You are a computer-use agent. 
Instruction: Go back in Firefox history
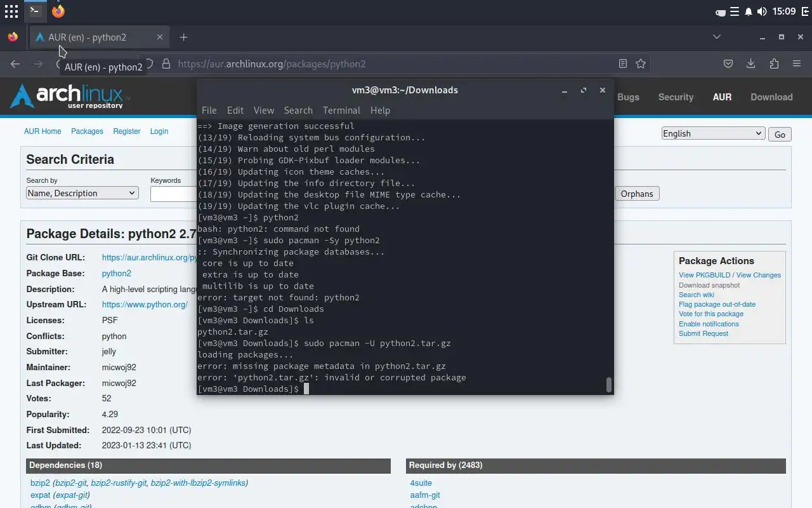pos(15,63)
